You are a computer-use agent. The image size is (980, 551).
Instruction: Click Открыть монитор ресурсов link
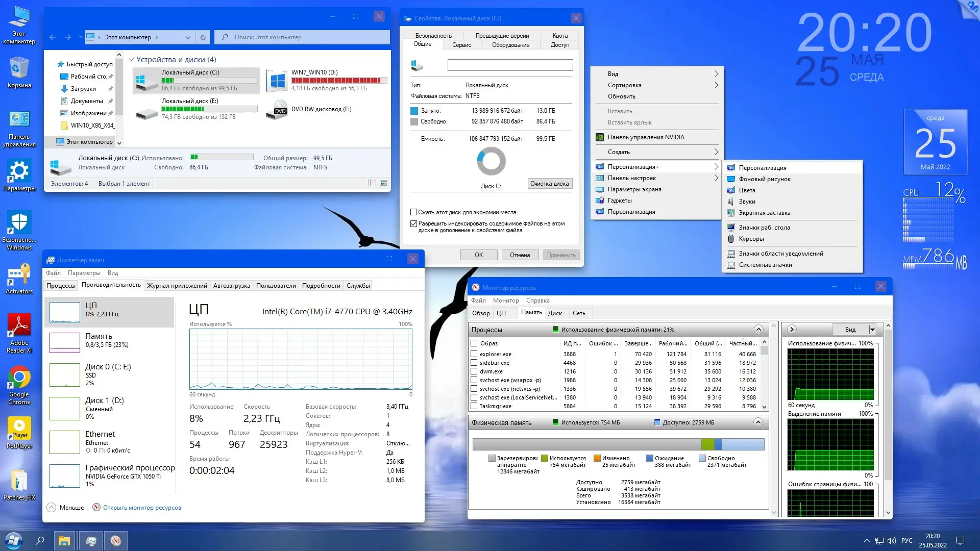point(142,508)
